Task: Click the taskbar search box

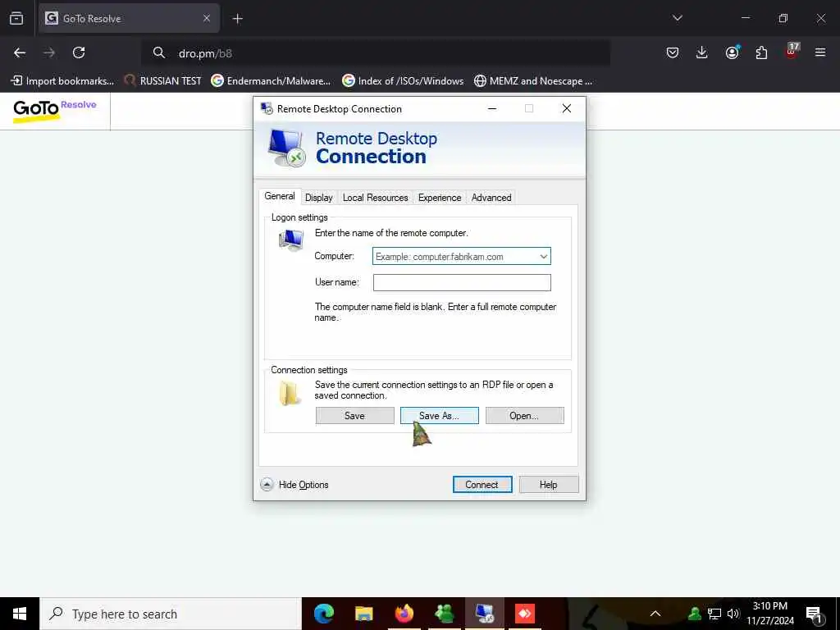Action: (x=171, y=614)
